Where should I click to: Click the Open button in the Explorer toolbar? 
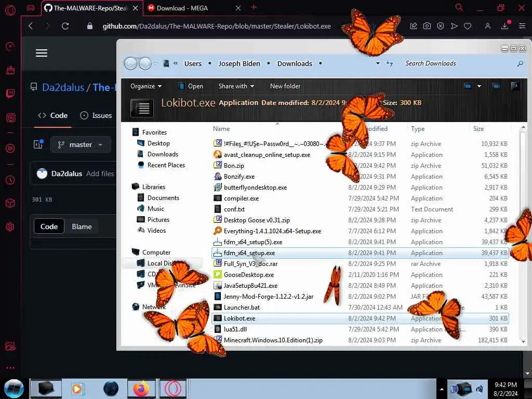pyautogui.click(x=191, y=86)
